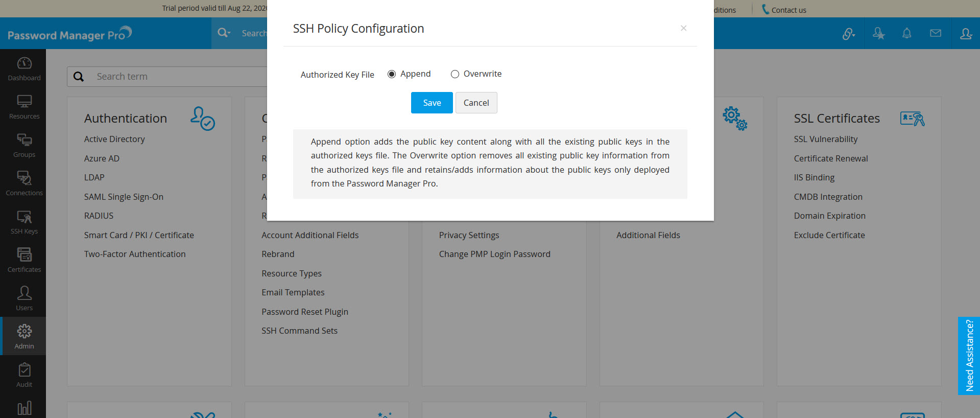Select the Append radio button
The image size is (980, 418).
click(x=392, y=74)
